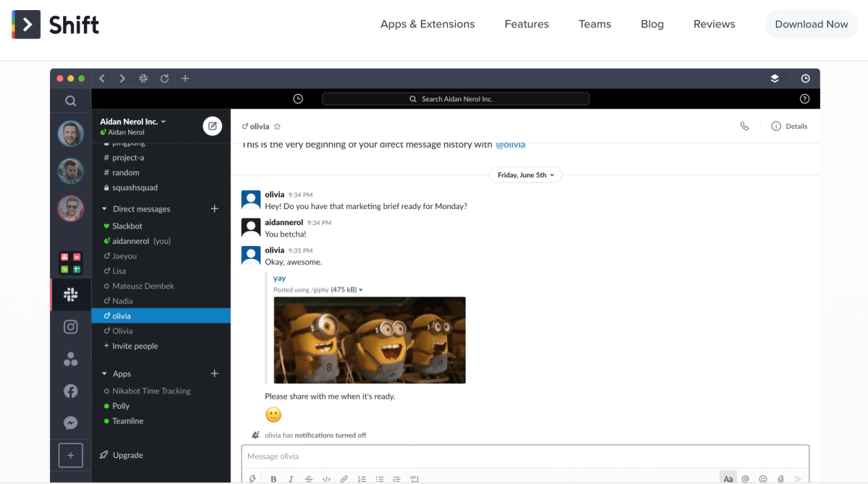Toggle italic formatting in message toolbar
Viewport: 868px width, 484px height.
[x=291, y=479]
